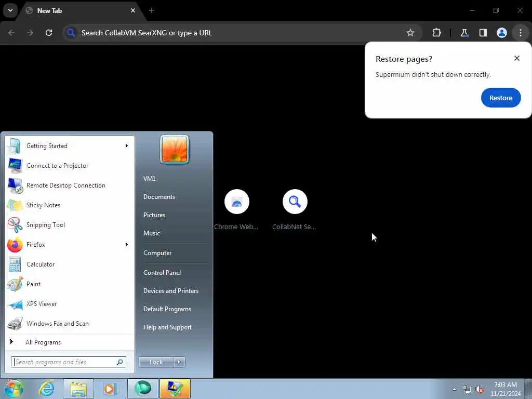Click the Windows Fax and Scan icon
The width and height of the screenshot is (532, 399).
pos(15,324)
